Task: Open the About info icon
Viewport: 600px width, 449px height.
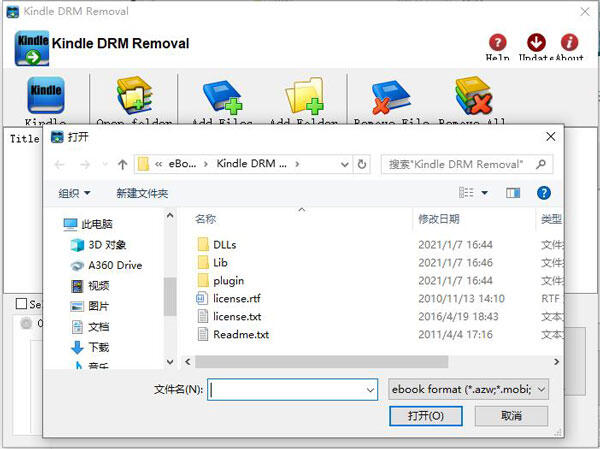Action: [569, 42]
